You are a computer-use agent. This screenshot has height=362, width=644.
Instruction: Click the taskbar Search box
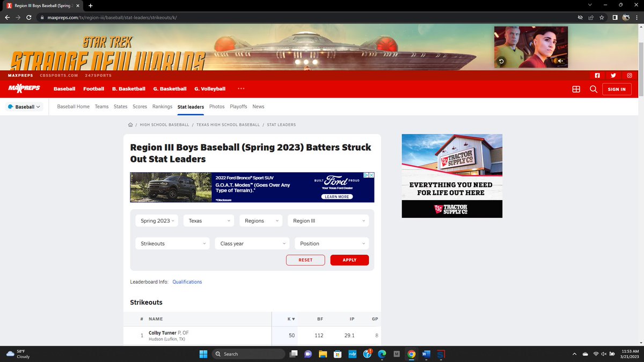[248, 354]
